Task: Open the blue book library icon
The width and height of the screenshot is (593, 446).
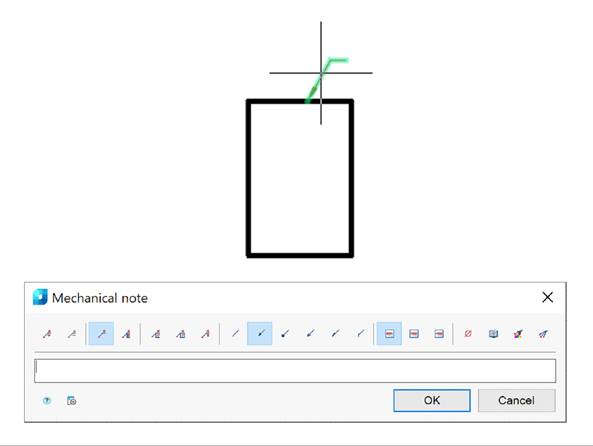Action: coord(493,334)
